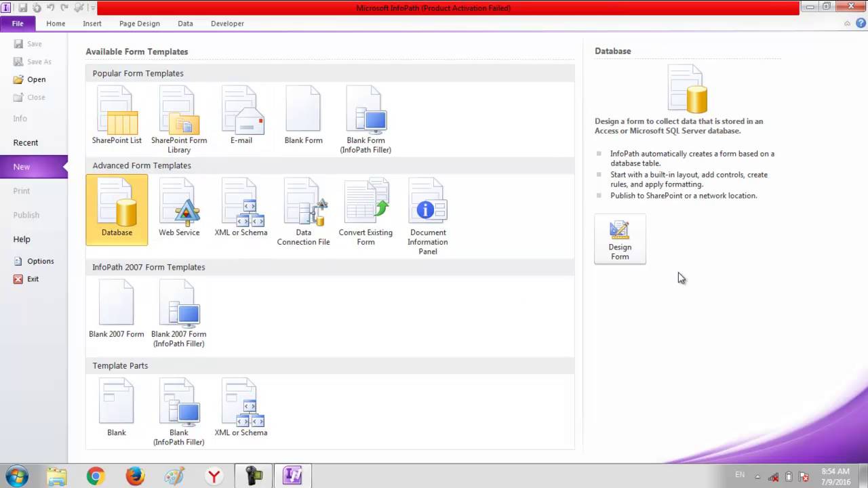Click the InfoPath application icon in title bar
Image resolution: width=868 pixels, height=488 pixels.
click(6, 7)
